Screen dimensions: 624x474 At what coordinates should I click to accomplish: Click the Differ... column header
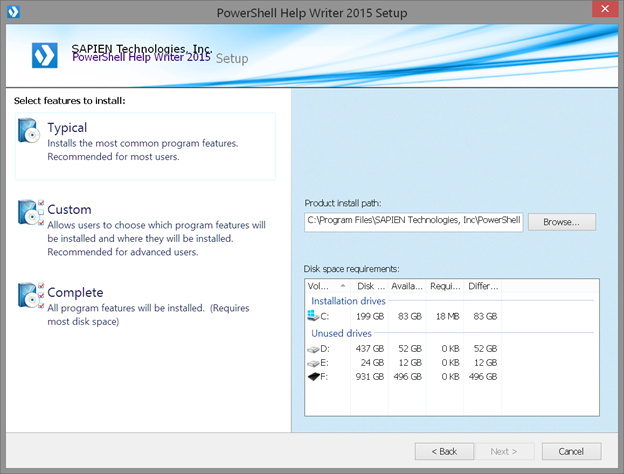point(483,286)
